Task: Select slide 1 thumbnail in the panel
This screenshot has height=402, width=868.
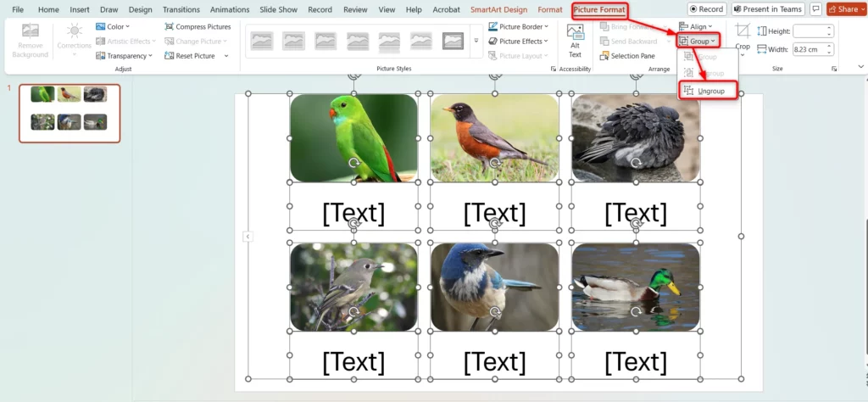Action: tap(70, 113)
